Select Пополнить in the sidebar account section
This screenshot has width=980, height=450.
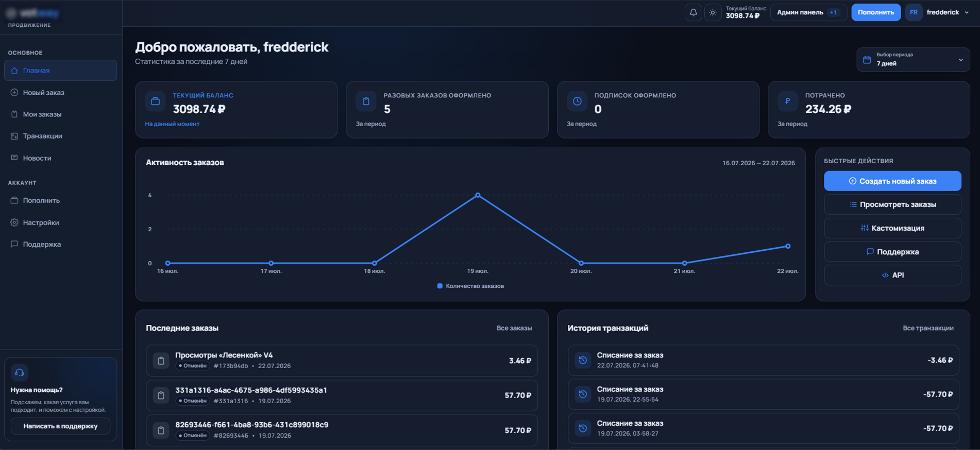coord(60,200)
